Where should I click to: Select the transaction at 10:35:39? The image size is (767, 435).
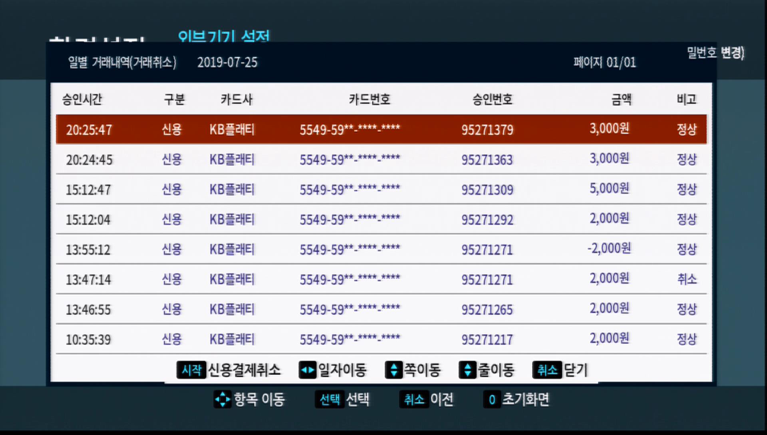click(x=381, y=339)
